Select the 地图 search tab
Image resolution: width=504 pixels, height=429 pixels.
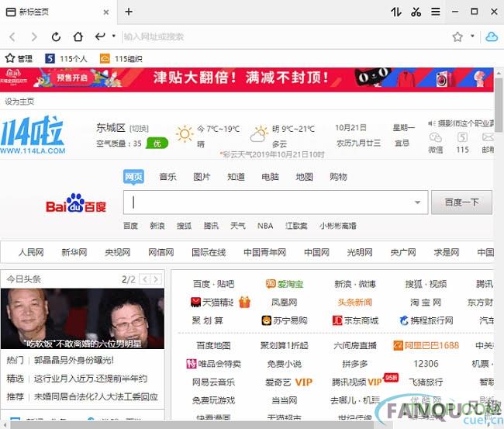304,177
